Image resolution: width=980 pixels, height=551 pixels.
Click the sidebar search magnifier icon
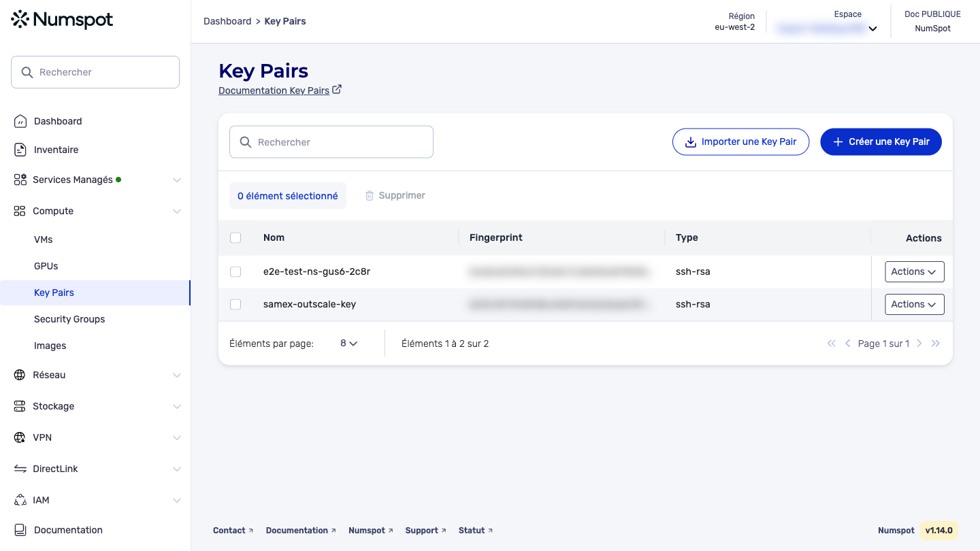(x=27, y=72)
